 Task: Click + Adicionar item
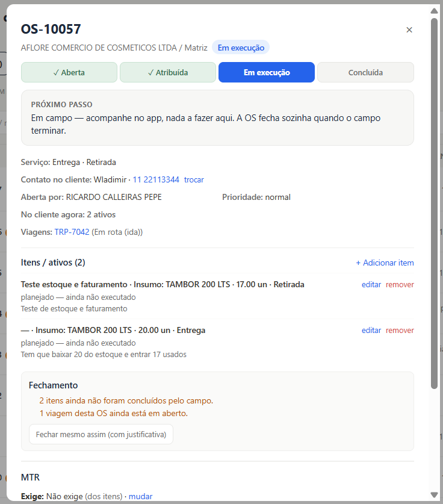click(x=385, y=263)
